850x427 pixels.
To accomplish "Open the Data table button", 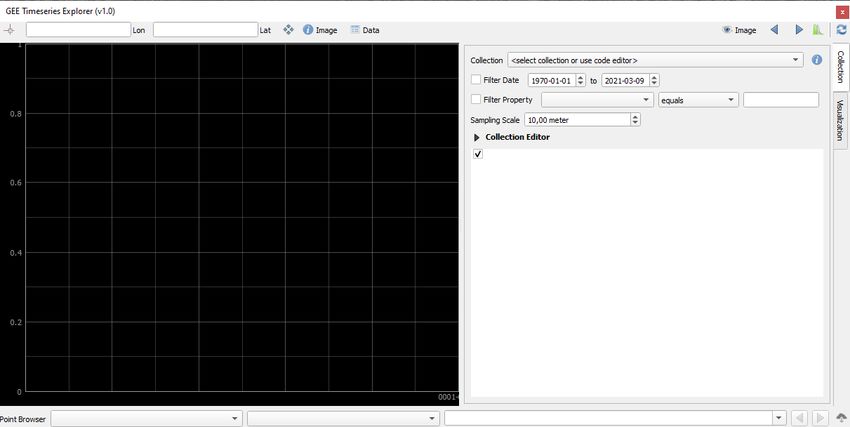I will [365, 30].
